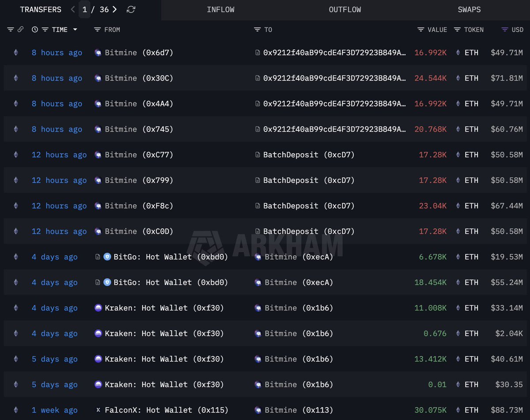Open the 8 hours ago transaction link

click(57, 53)
